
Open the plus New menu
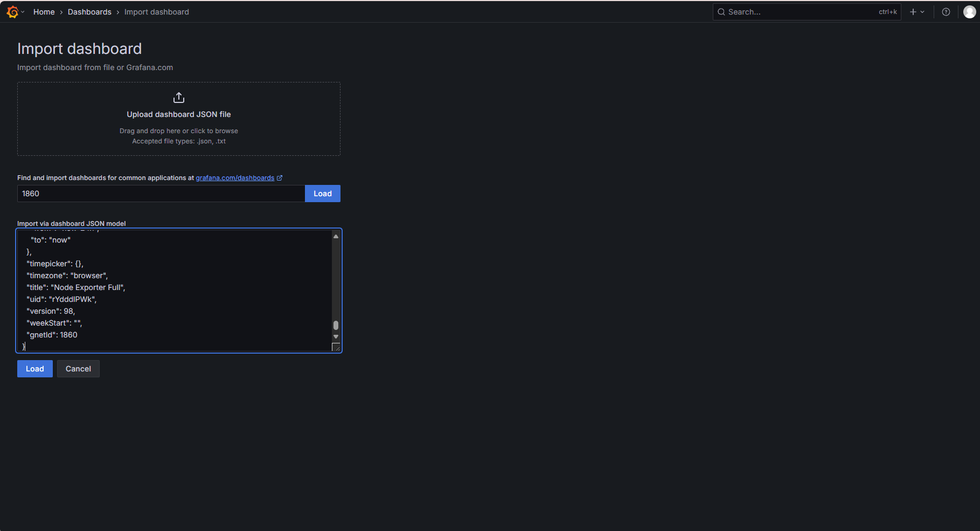(913, 12)
